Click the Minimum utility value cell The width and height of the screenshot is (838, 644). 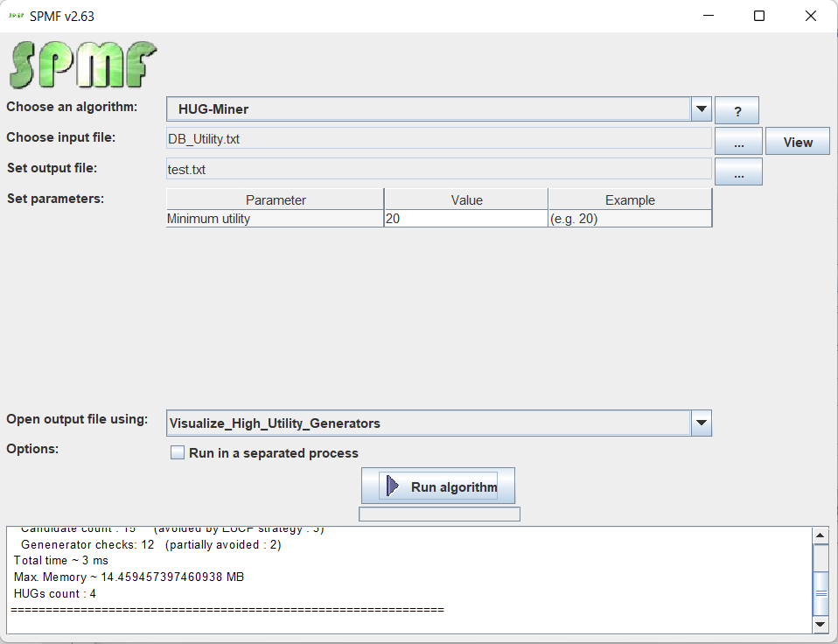pyautogui.click(x=465, y=219)
